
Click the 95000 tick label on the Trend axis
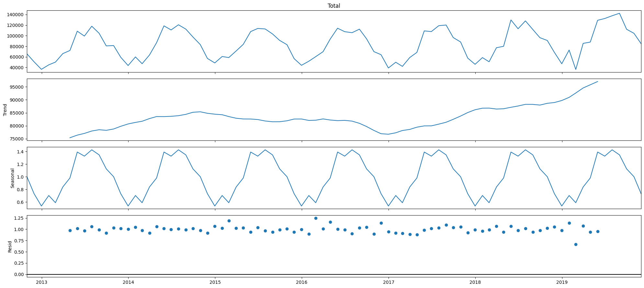(16, 87)
